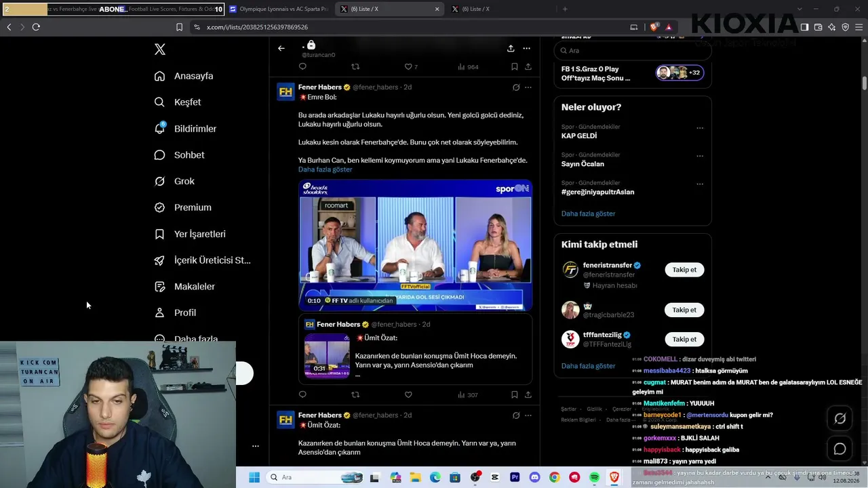Viewport: 868px width, 488px height.
Task: Open Discord from the taskbar
Action: (535, 477)
